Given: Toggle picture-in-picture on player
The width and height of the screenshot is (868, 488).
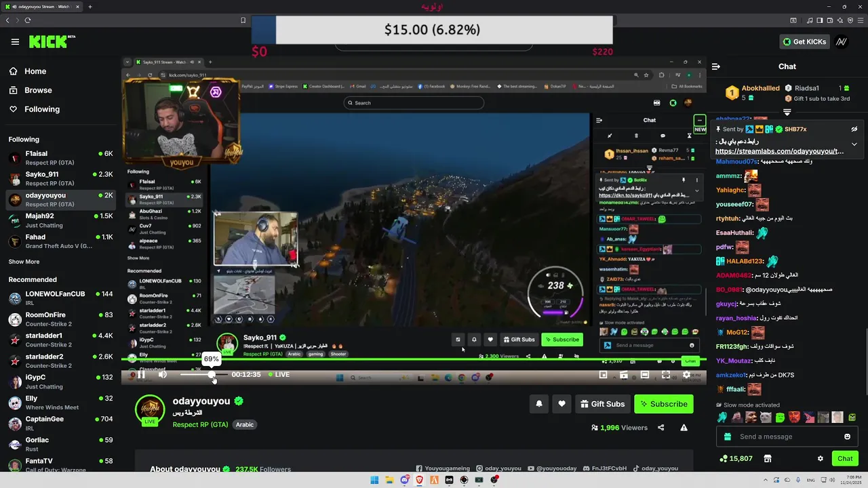Looking at the screenshot, I should click(x=603, y=375).
